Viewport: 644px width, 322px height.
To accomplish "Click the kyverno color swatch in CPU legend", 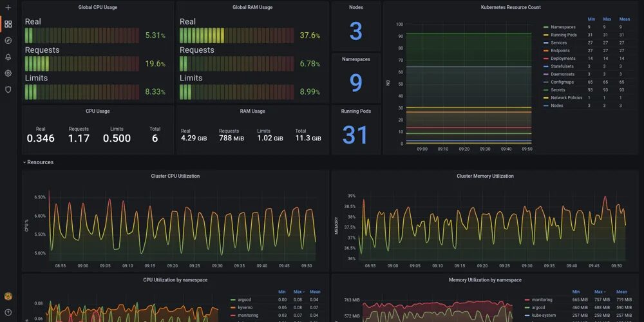I will (x=233, y=308).
